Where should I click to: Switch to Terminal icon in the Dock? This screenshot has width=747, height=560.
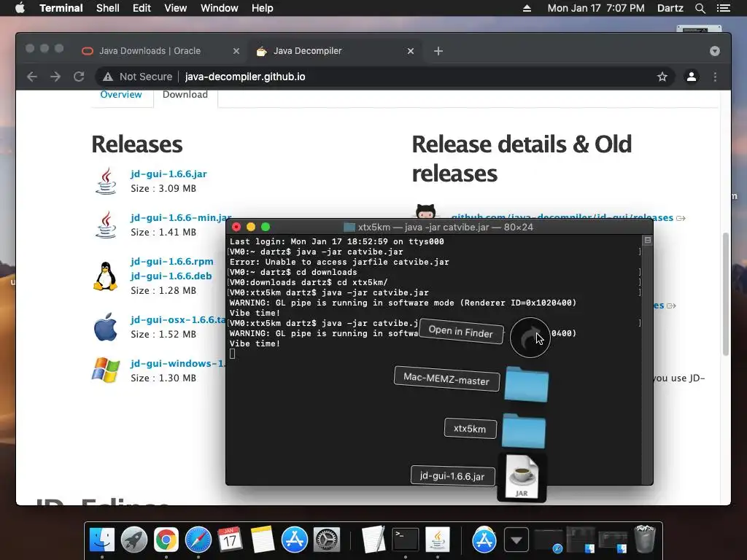click(406, 540)
